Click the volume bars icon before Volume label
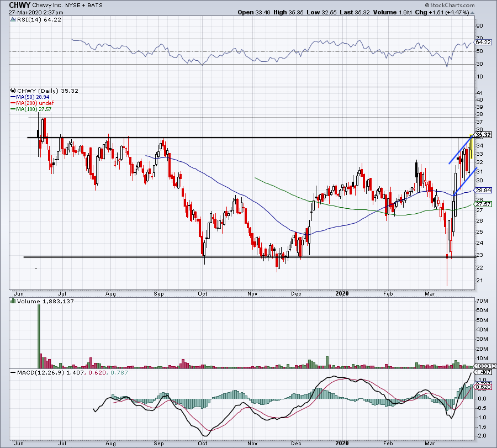The height and width of the screenshot is (448, 497). [x=13, y=301]
